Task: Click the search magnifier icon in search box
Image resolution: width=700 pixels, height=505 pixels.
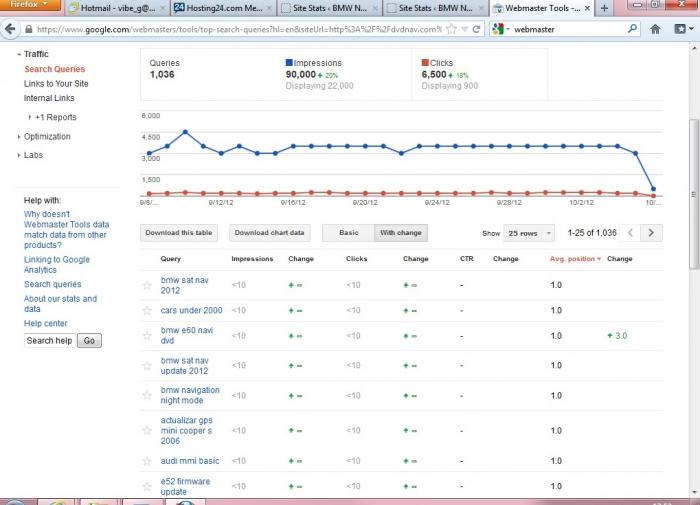Action: click(x=632, y=29)
